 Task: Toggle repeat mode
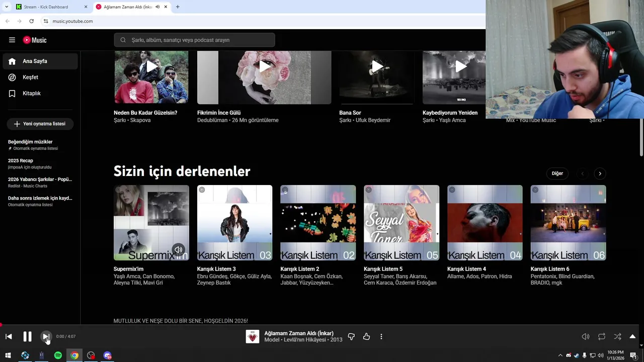[x=602, y=336]
